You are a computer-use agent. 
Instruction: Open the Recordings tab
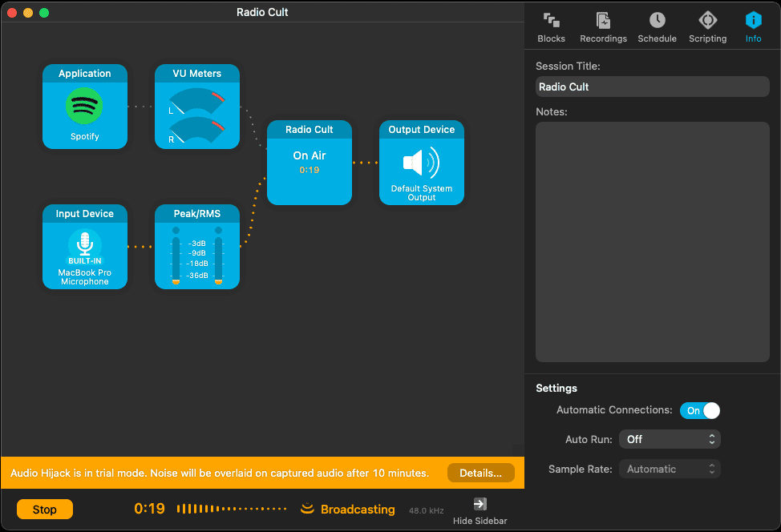[603, 27]
